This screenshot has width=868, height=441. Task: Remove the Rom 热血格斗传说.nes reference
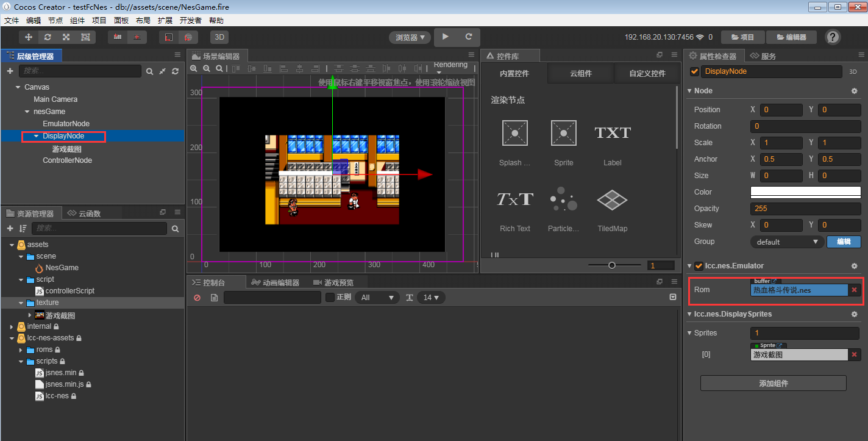[855, 290]
